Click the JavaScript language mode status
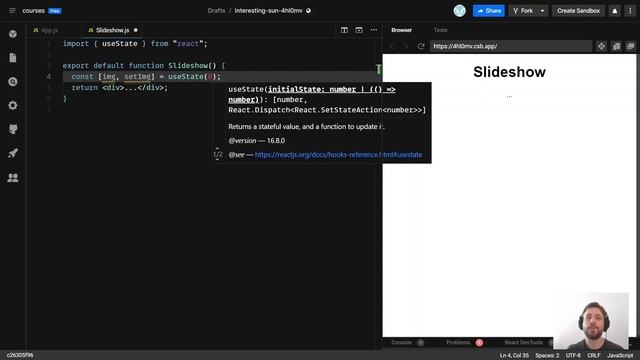 point(620,356)
